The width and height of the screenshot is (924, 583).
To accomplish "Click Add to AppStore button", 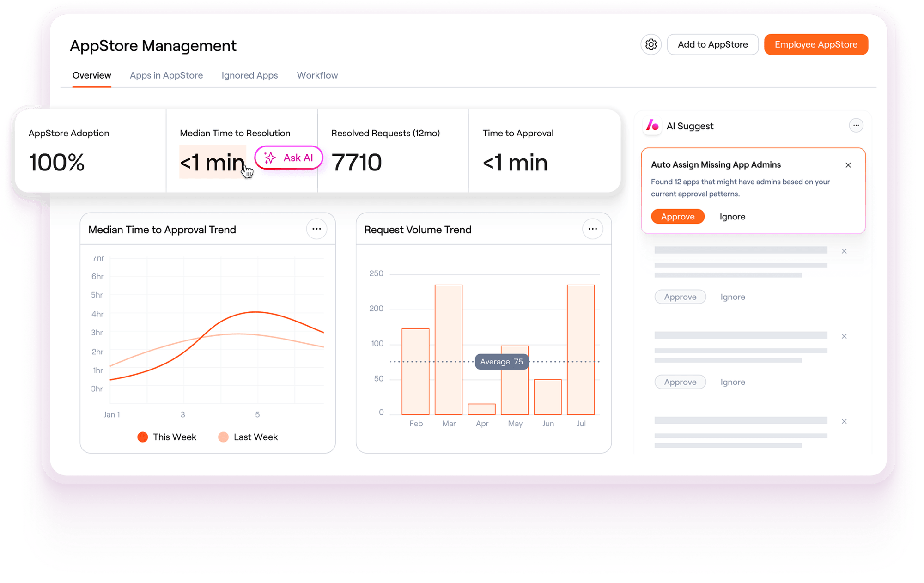I will [x=712, y=44].
